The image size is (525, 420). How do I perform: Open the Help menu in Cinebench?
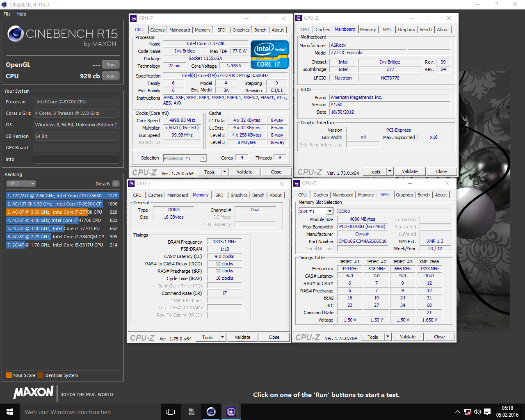[x=21, y=14]
